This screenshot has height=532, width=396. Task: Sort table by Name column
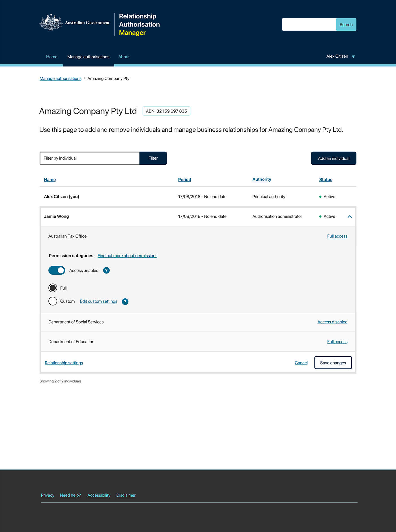(50, 179)
